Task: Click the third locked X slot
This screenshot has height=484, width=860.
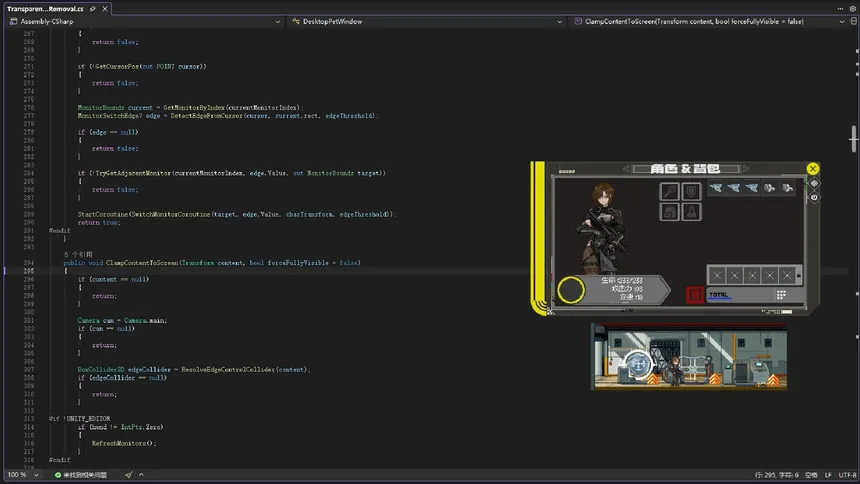Action: pyautogui.click(x=752, y=275)
